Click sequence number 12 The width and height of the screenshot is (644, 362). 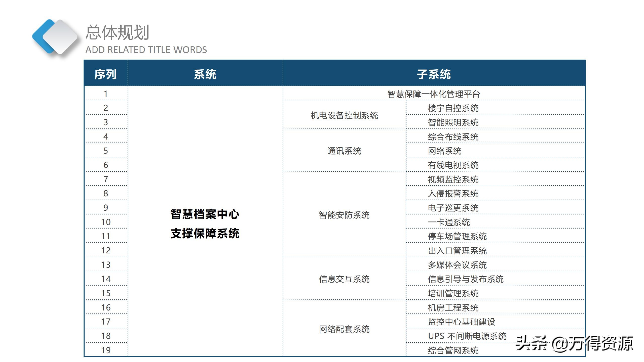(106, 251)
